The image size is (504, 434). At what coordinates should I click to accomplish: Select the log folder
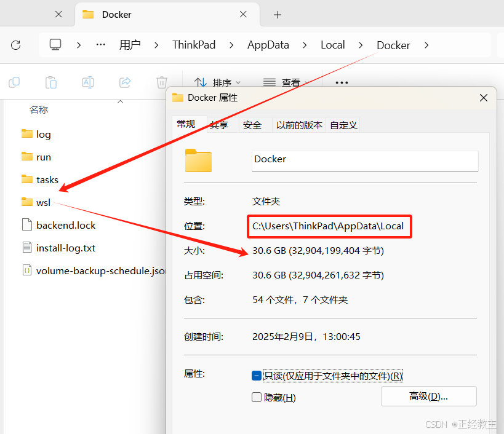click(x=36, y=134)
